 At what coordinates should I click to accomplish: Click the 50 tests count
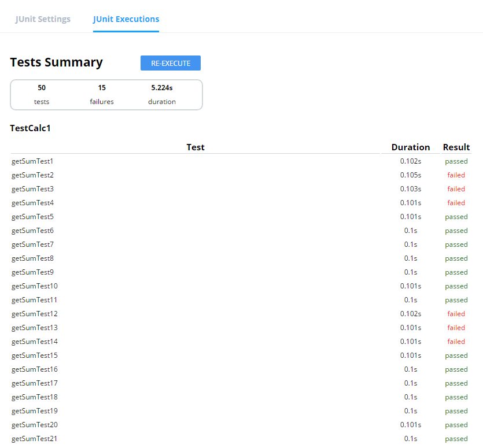(x=42, y=88)
